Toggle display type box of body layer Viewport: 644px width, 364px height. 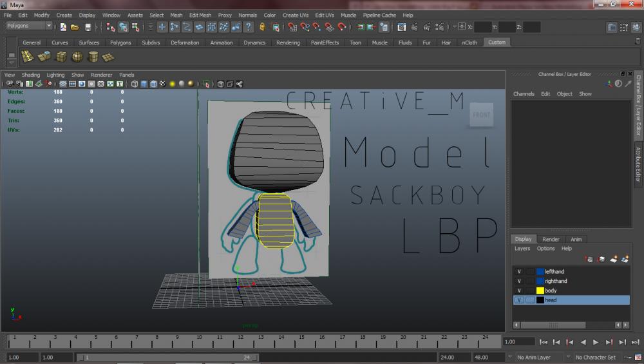(x=530, y=290)
